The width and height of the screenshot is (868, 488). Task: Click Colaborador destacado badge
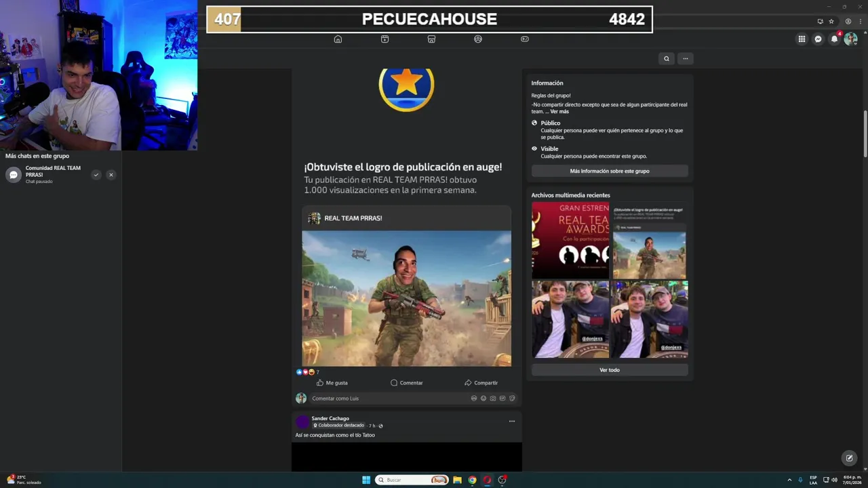(x=338, y=426)
